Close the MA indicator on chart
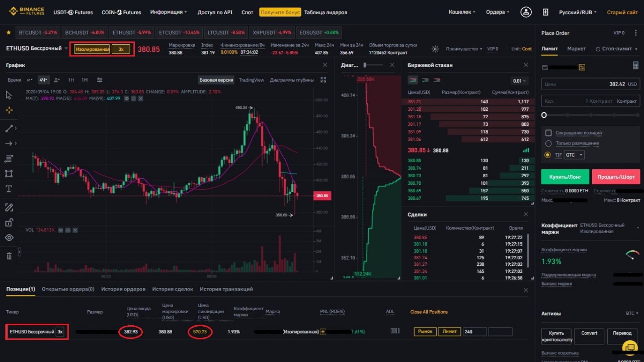This screenshot has width=644, height=362. pyautogui.click(x=140, y=98)
